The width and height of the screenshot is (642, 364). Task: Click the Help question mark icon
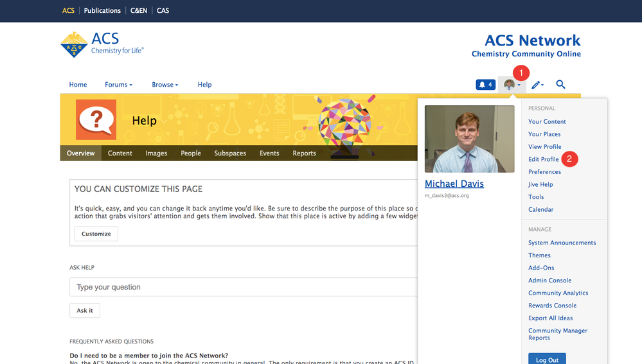pos(96,119)
